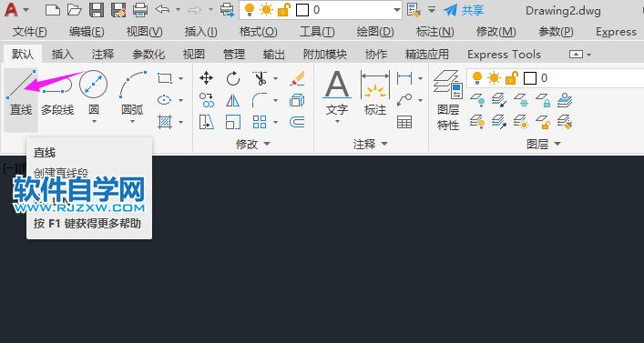Expand the 注释 panel

tap(371, 144)
